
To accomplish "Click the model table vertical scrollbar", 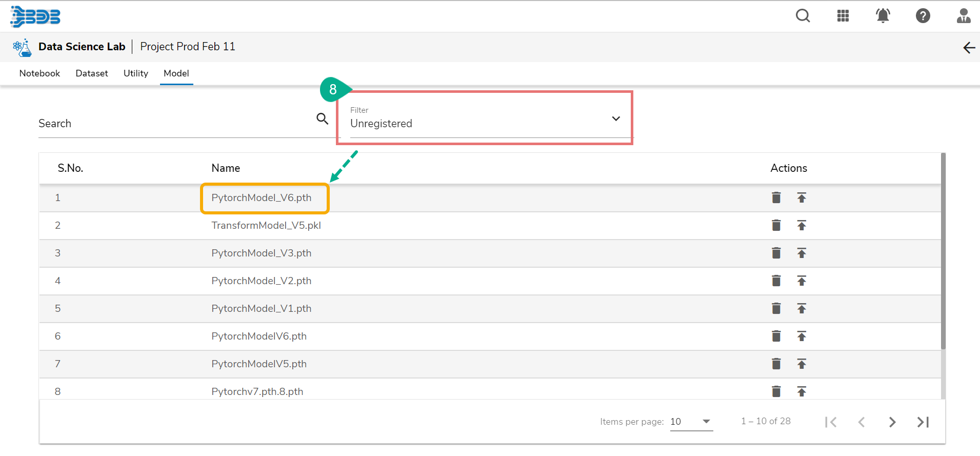I will coord(943,251).
